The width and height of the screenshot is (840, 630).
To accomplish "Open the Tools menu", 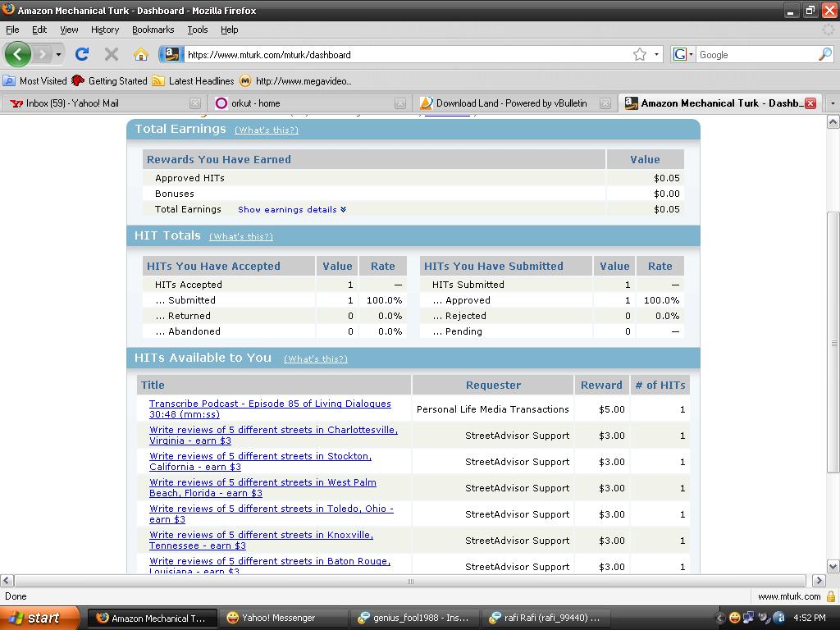I will pos(198,30).
